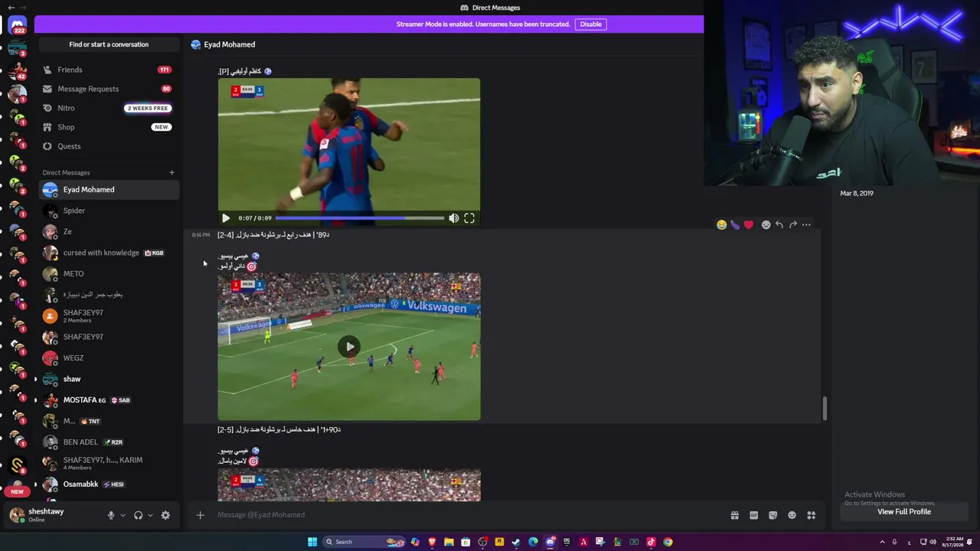The height and width of the screenshot is (551, 980).
Task: Open Google Chrome from the taskbar
Action: click(668, 542)
